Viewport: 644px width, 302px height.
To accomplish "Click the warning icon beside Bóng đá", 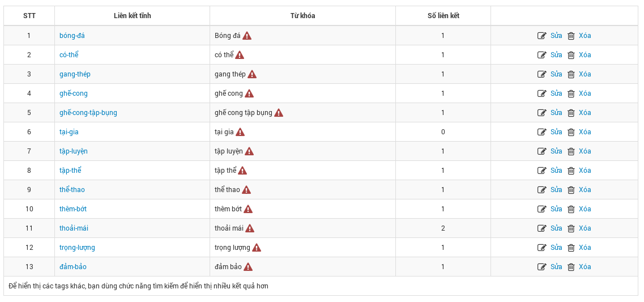I will [x=247, y=36].
